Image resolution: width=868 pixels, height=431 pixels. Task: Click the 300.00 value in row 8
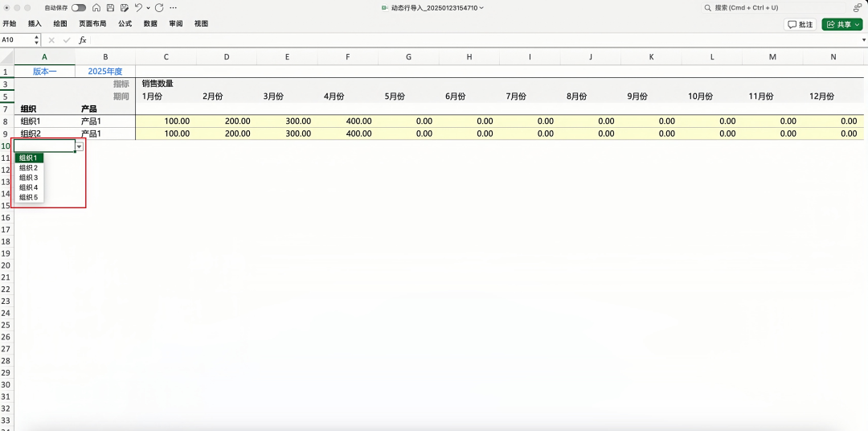click(x=298, y=121)
